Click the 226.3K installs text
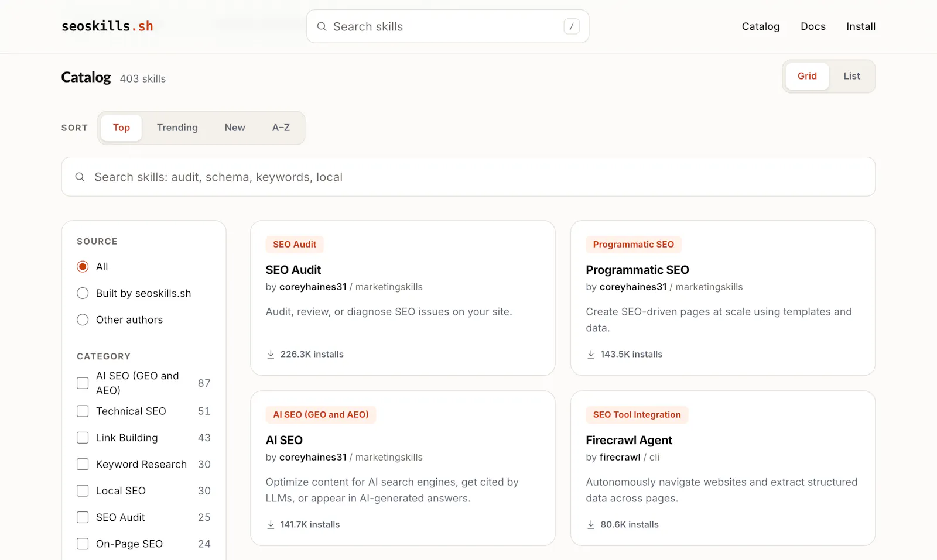 [312, 354]
